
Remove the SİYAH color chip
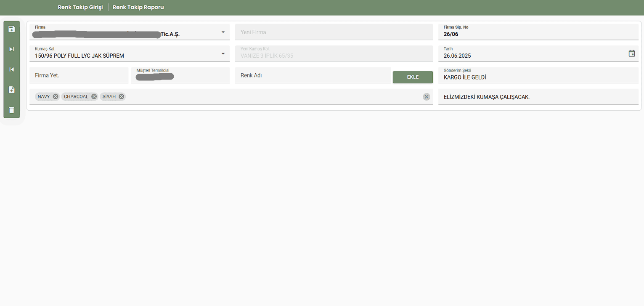tap(122, 97)
